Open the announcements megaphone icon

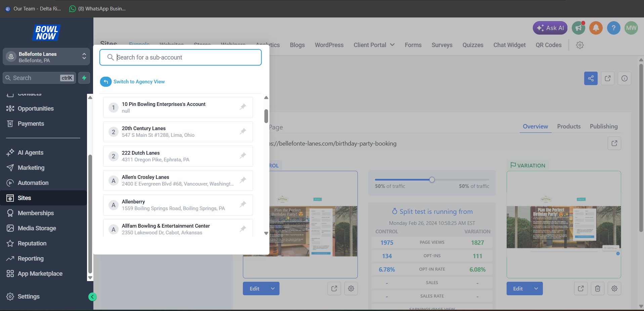[x=578, y=28]
